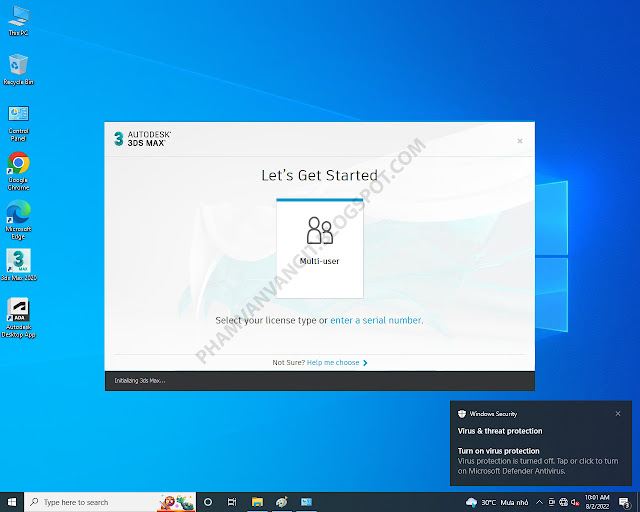
Task: Open the Windows Start menu
Action: coord(12,502)
